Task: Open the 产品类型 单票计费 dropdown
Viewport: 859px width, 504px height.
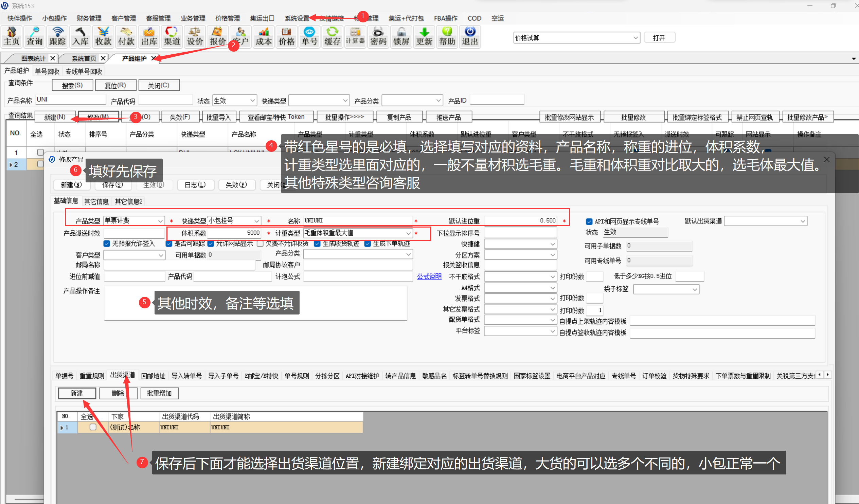Action: [x=160, y=221]
